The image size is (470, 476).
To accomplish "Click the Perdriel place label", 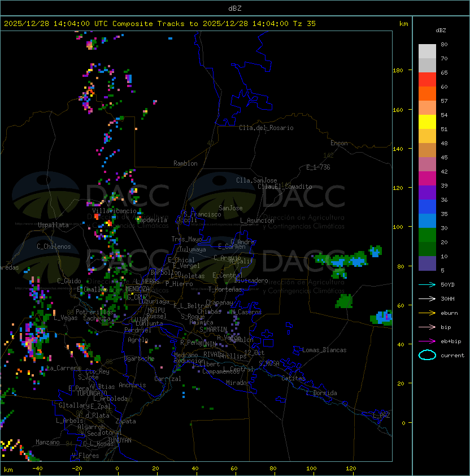I will point(138,330).
